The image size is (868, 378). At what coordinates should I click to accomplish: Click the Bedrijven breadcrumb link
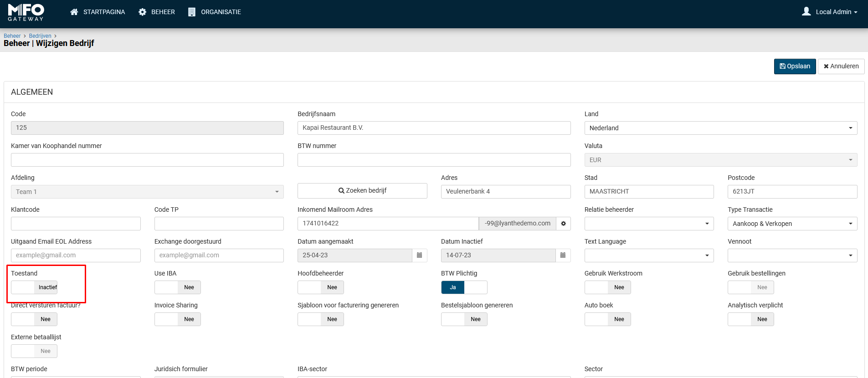[40, 36]
